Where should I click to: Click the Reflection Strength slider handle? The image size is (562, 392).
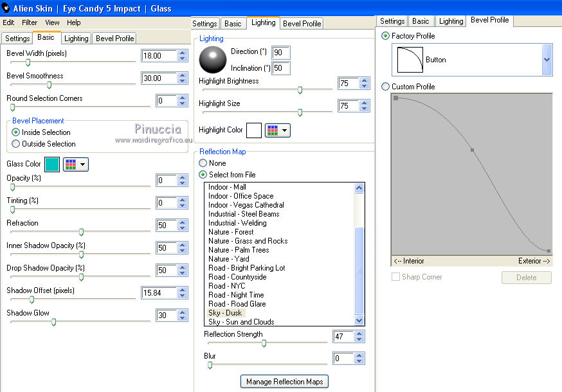264,343
